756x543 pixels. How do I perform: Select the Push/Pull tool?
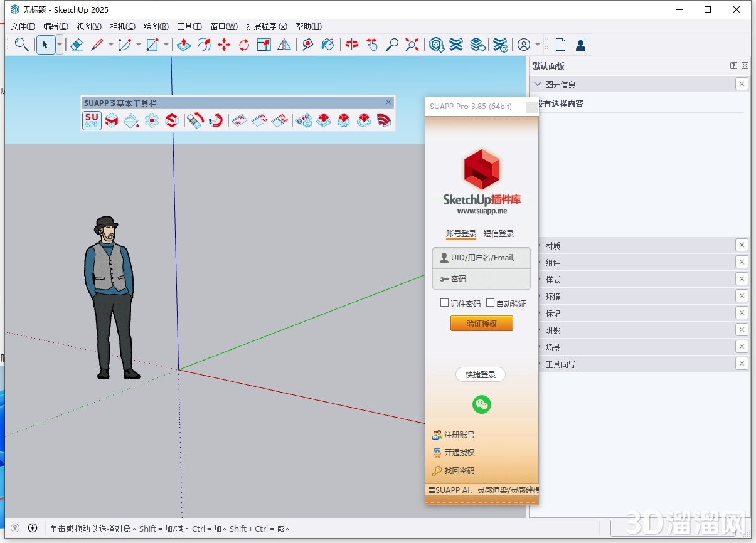[x=184, y=45]
